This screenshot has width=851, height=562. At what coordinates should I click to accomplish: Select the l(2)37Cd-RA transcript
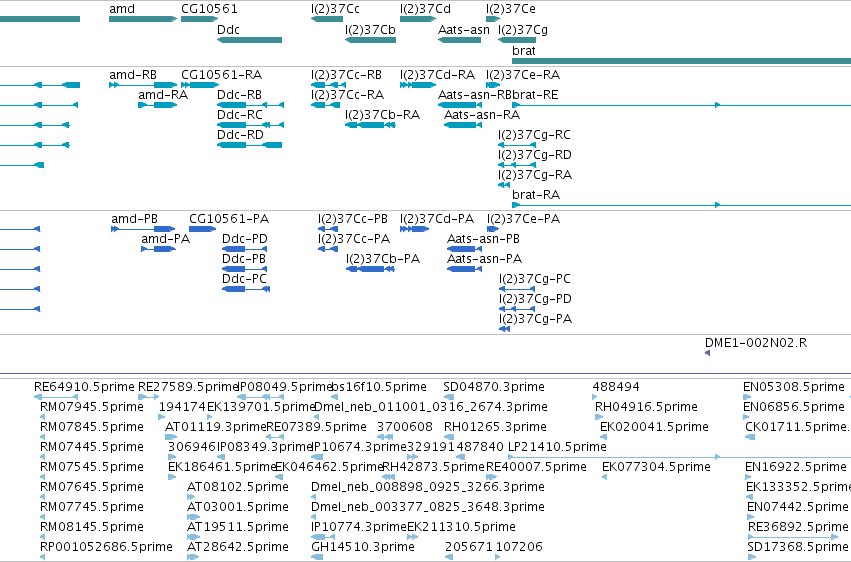tap(418, 85)
